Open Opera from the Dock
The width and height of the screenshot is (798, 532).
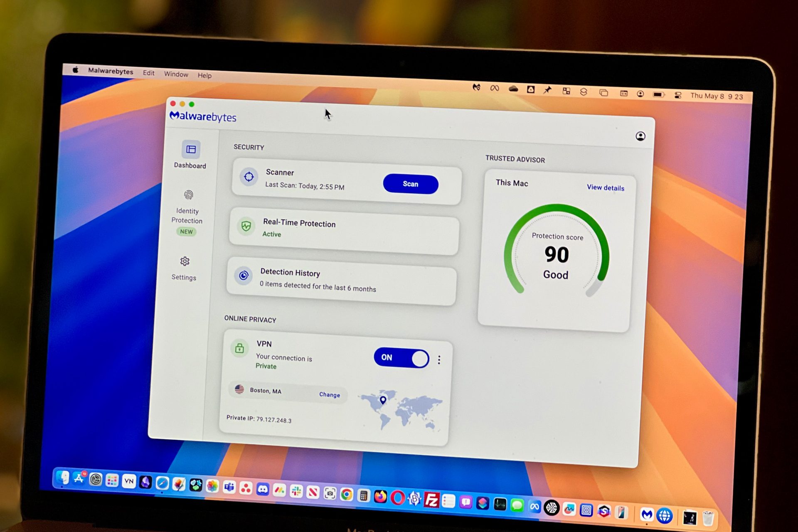[x=397, y=498]
